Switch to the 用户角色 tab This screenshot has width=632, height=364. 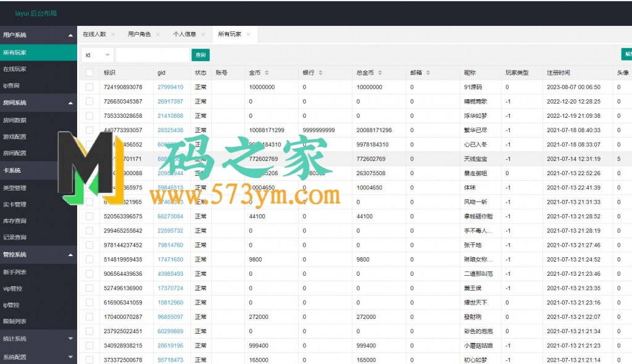[x=139, y=35]
